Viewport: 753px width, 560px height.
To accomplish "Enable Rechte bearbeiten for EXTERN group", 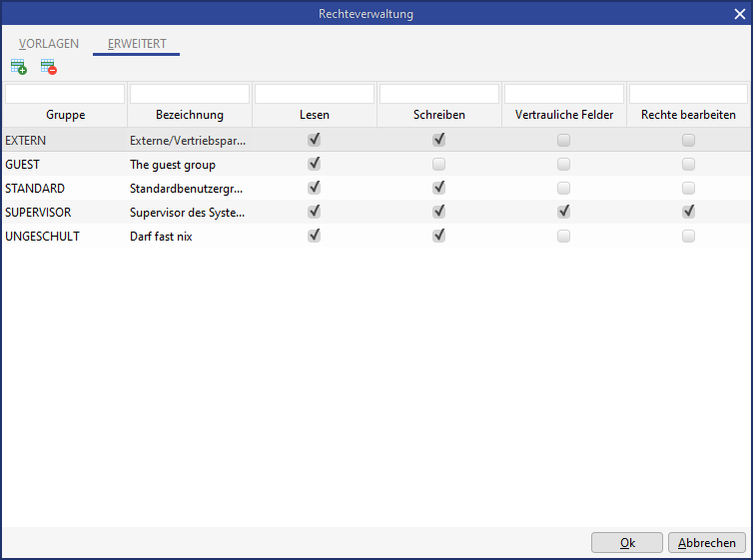I will [689, 140].
